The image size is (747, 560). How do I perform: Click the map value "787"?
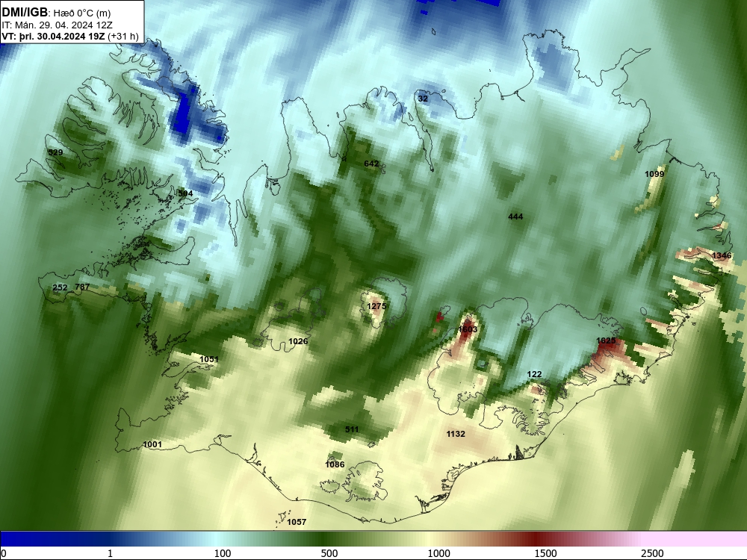coord(82,287)
